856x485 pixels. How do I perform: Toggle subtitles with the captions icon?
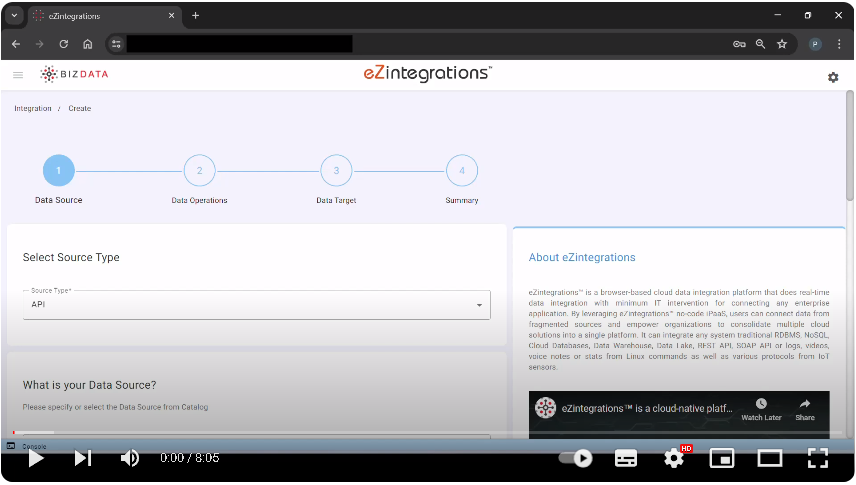626,458
